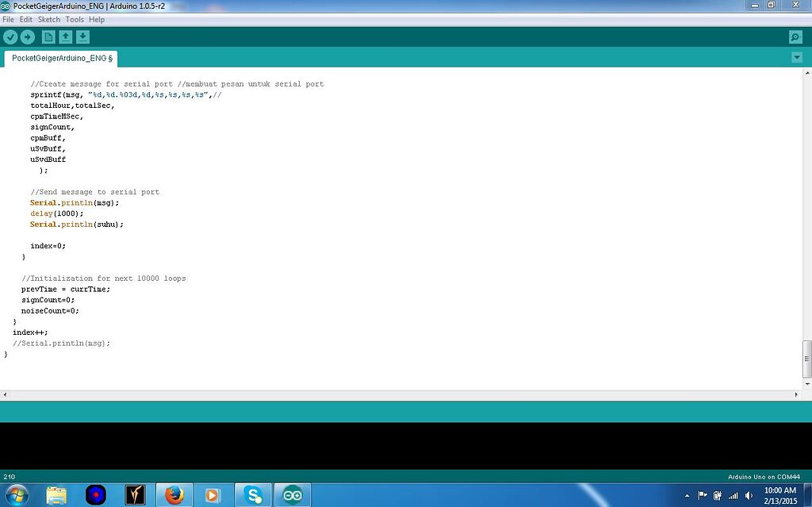Save the sketch with the Save toolbar icon
This screenshot has width=812, height=507.
pyautogui.click(x=83, y=36)
